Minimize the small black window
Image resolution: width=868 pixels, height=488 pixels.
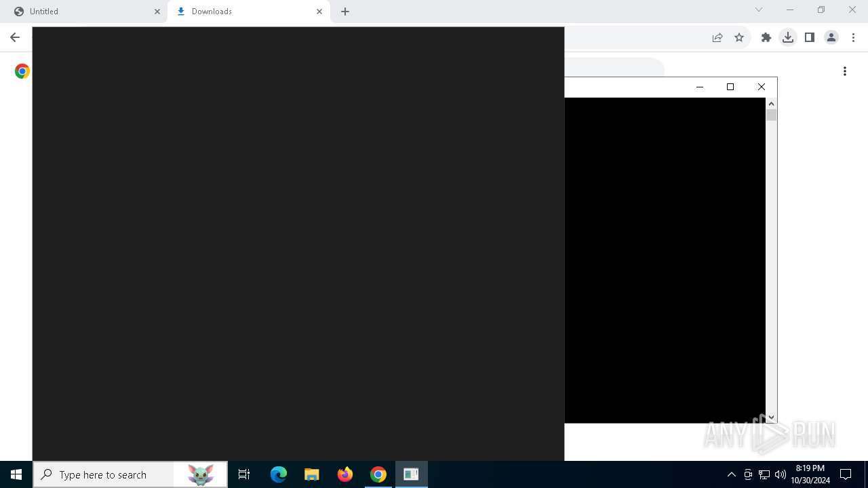pos(700,87)
